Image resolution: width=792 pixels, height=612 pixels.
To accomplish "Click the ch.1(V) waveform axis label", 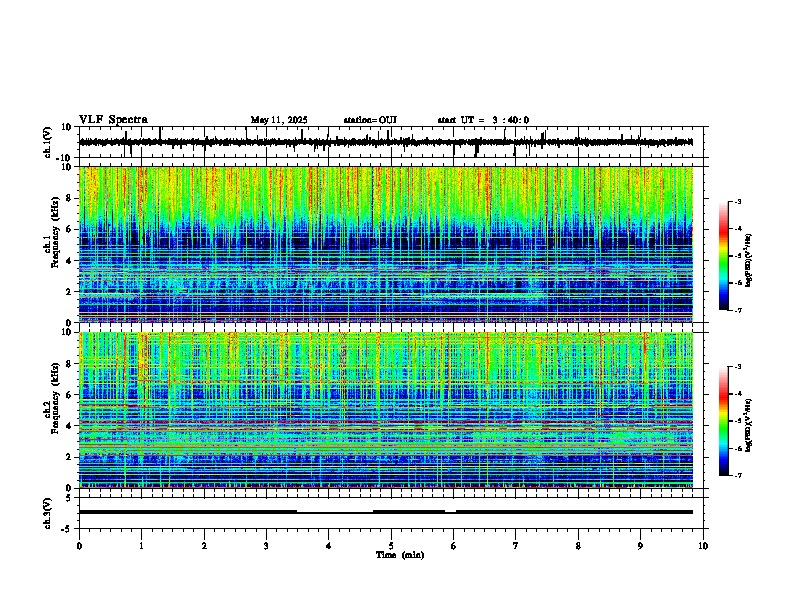I will (x=48, y=142).
